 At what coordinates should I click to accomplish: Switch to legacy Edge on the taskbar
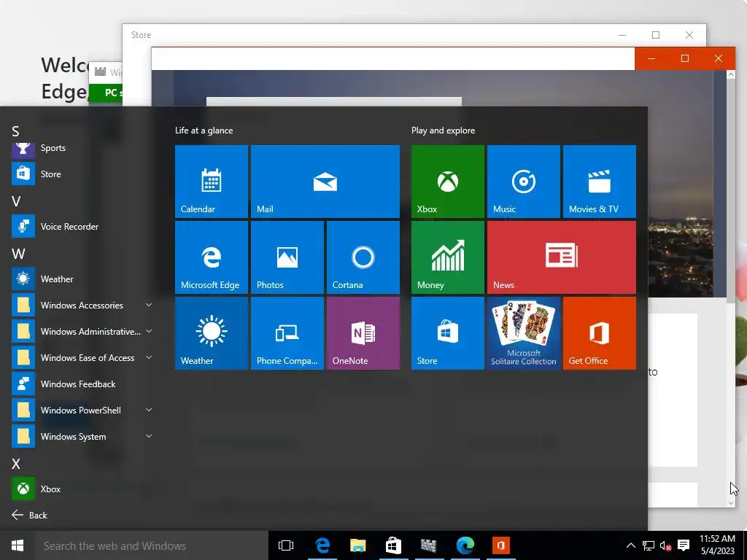(322, 545)
